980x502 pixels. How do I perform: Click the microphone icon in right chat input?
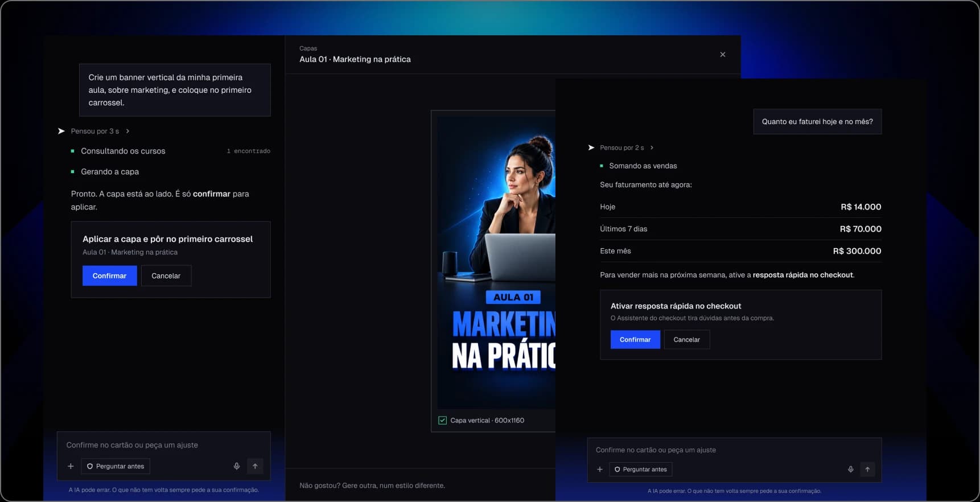pos(851,470)
